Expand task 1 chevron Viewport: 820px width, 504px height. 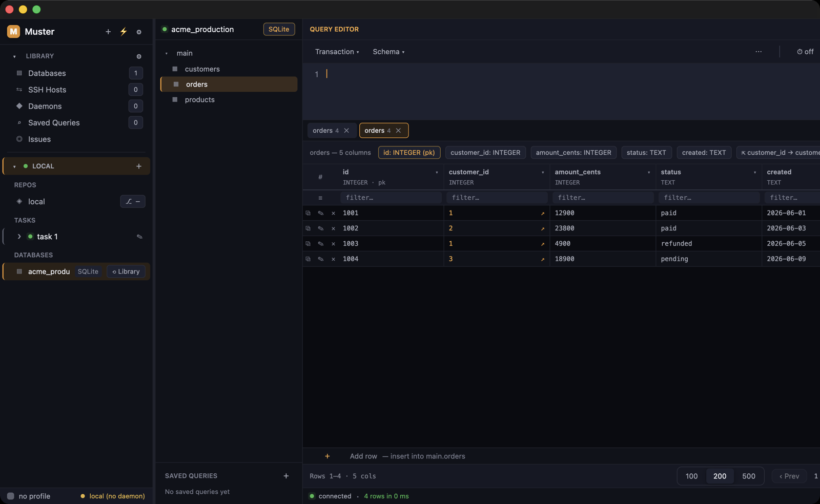coord(19,237)
